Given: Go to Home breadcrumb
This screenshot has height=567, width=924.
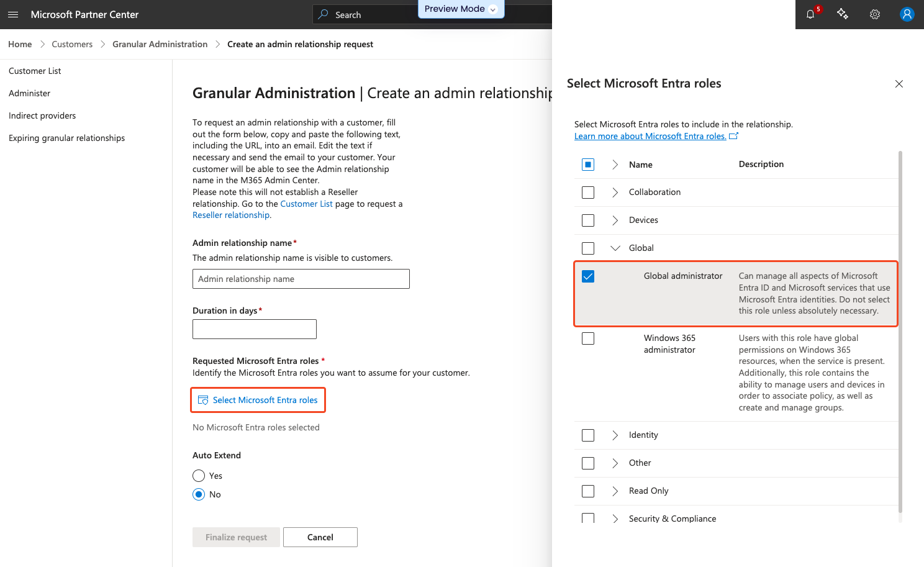Looking at the screenshot, I should [20, 44].
